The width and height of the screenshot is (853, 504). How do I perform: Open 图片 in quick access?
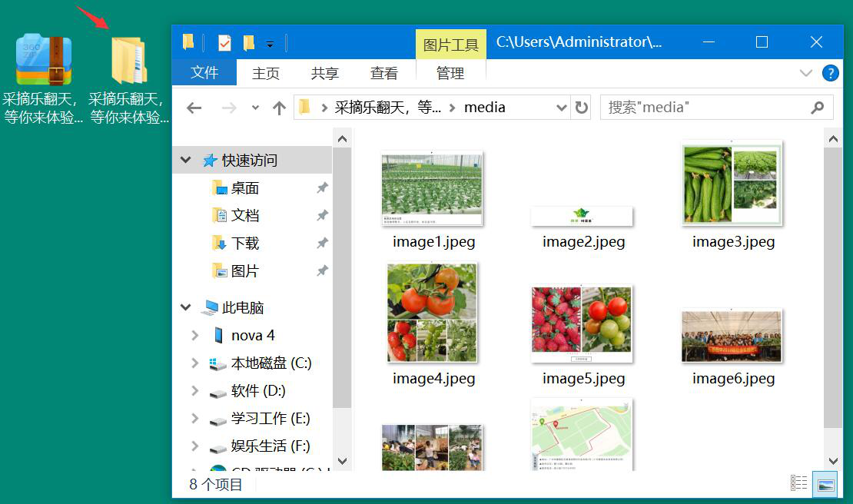pyautogui.click(x=244, y=270)
